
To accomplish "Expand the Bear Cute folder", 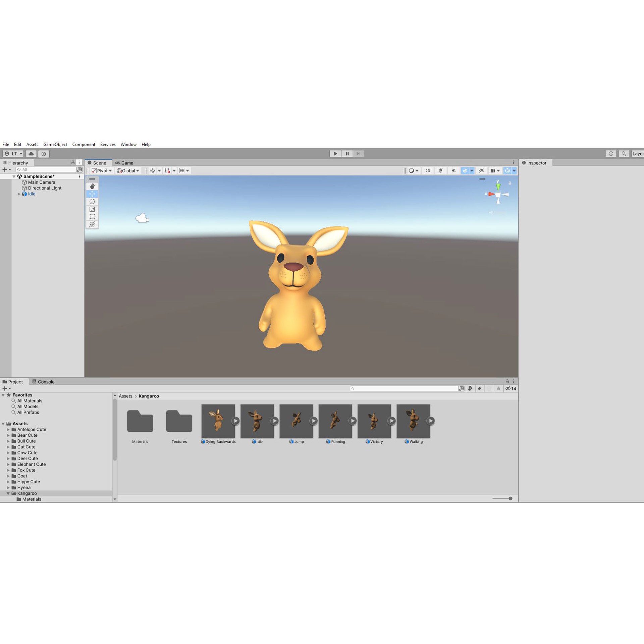I will [8, 435].
